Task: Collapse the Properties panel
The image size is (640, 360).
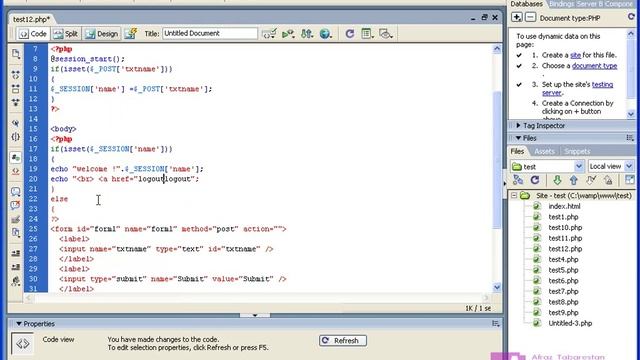Action: [x=19, y=324]
